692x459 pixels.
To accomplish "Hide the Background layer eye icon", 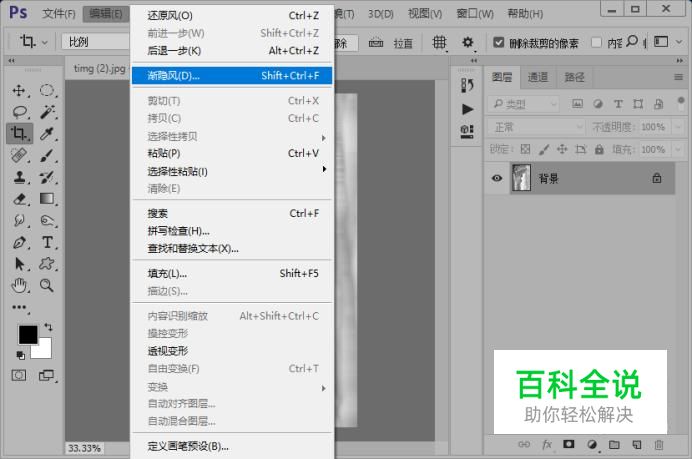I will coord(497,178).
